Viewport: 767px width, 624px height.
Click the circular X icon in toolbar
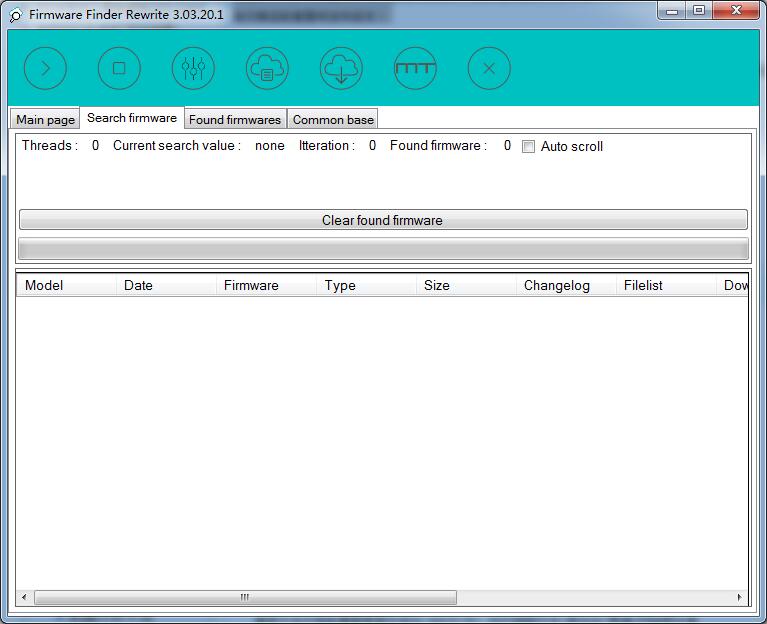(x=489, y=68)
